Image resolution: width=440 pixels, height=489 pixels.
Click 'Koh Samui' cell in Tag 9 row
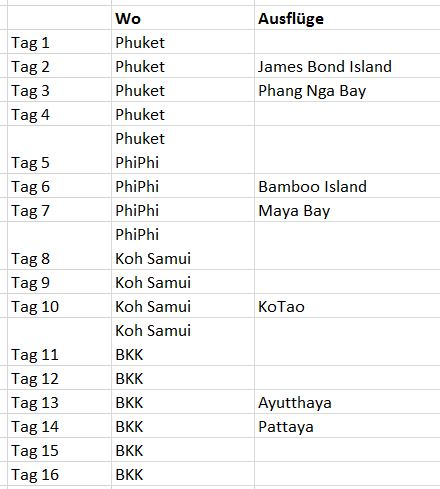coord(183,282)
